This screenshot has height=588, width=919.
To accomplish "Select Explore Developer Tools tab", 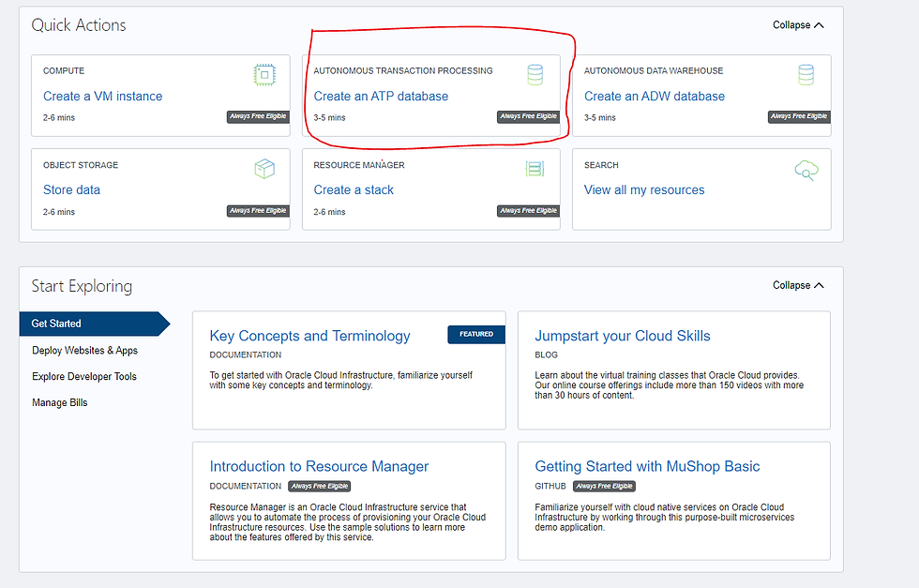I will (84, 376).
